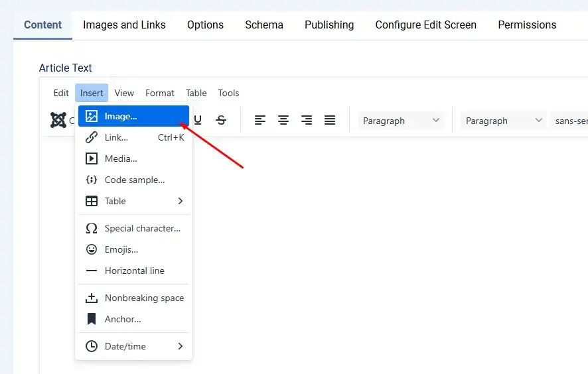Click the Horizontal line dash icon
The image size is (588, 374).
(x=92, y=271)
